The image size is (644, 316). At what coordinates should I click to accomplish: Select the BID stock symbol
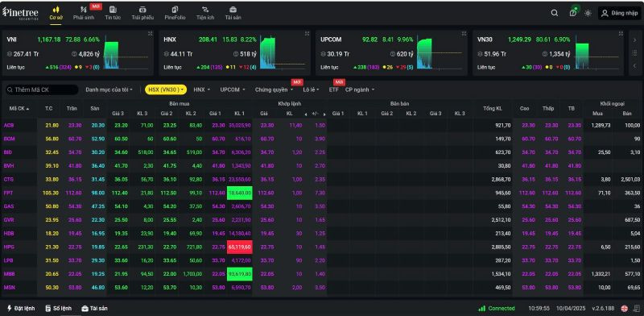pyautogui.click(x=9, y=152)
